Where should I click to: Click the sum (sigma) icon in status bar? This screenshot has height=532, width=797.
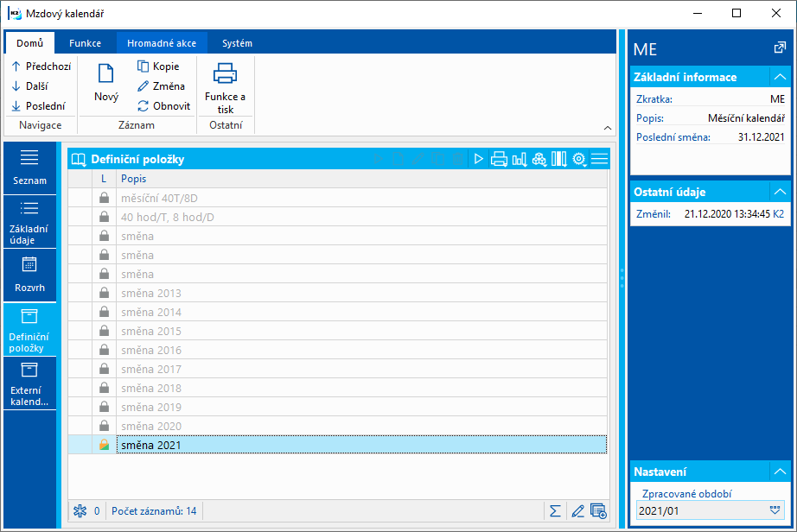click(555, 510)
